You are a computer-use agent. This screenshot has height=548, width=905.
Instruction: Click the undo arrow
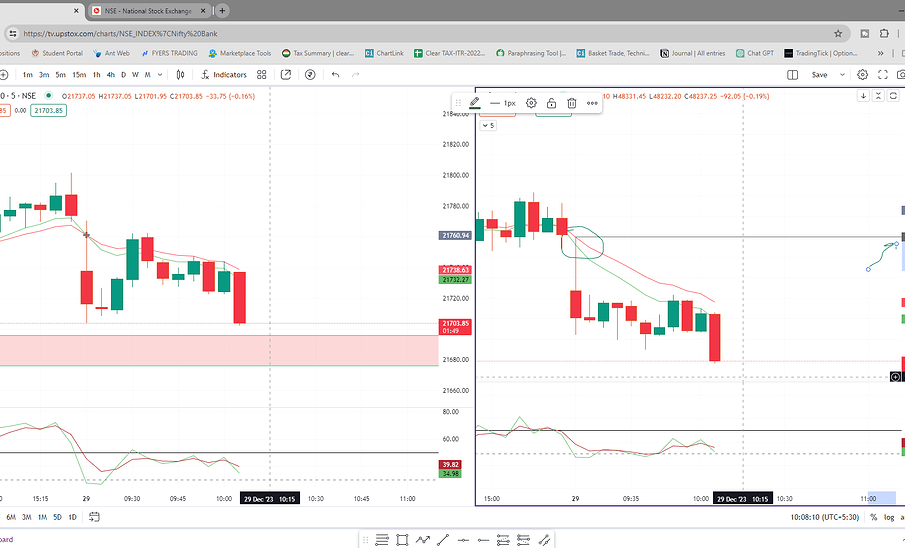click(335, 74)
